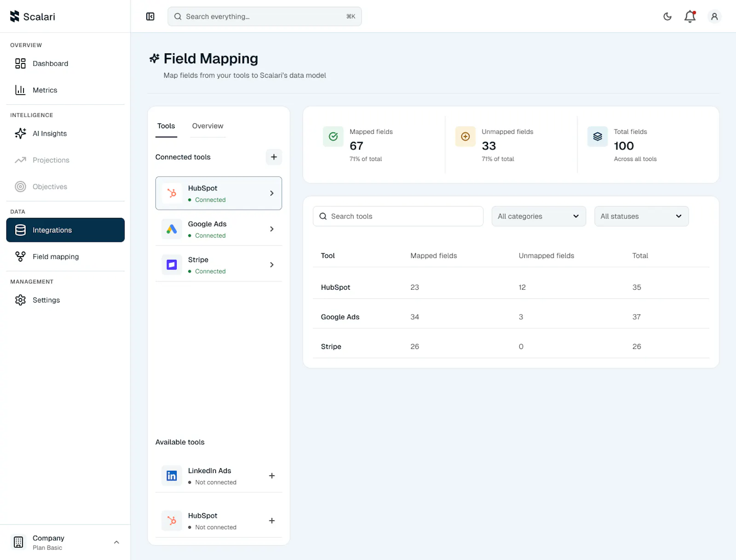Open notifications via the bell icon
The height and width of the screenshot is (560, 736).
pyautogui.click(x=690, y=17)
